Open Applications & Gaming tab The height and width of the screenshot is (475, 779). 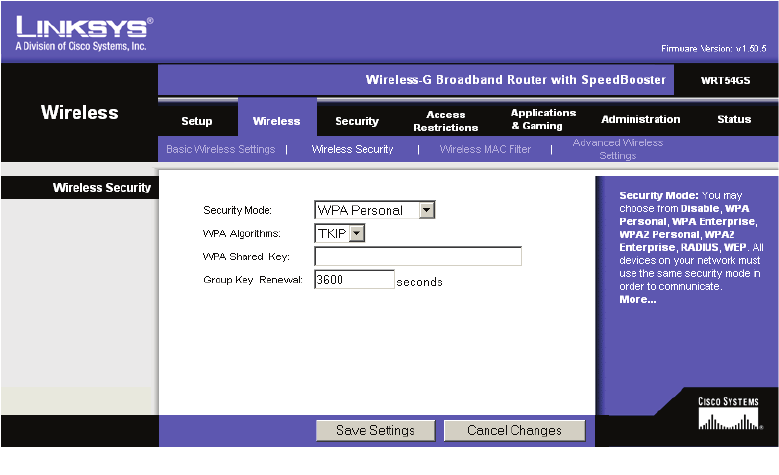coord(543,119)
